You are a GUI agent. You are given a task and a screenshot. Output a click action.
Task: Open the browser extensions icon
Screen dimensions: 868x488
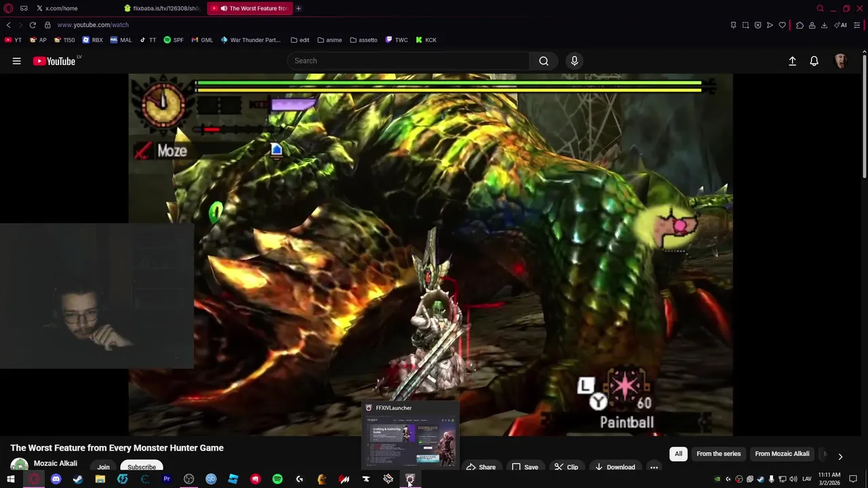tap(800, 25)
